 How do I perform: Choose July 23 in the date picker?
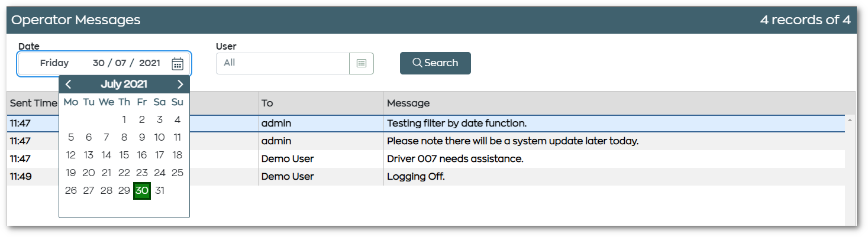coord(142,173)
